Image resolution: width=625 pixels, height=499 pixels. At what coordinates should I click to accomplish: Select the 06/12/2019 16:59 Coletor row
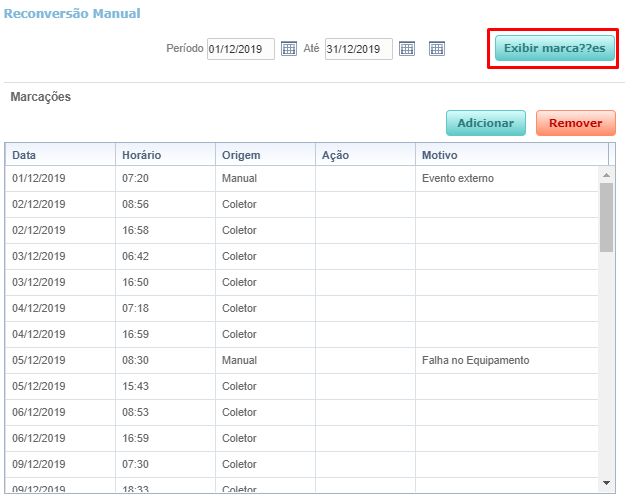click(300, 438)
